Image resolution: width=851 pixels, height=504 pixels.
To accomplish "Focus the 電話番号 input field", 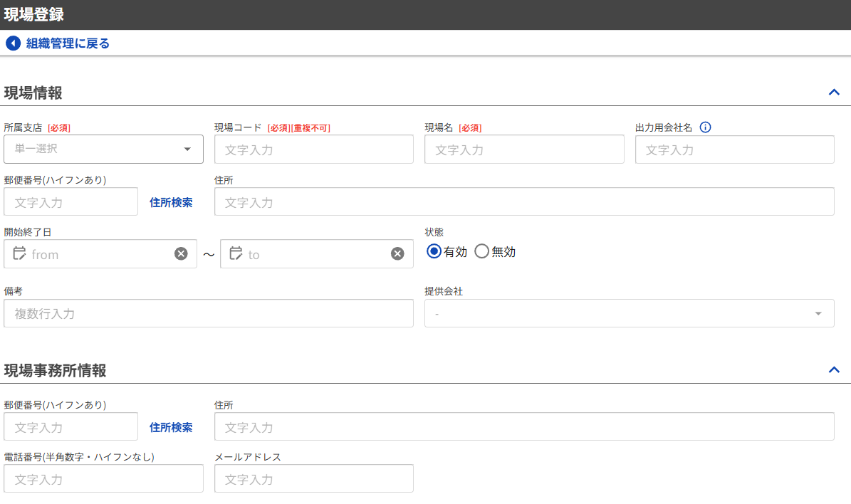I will pyautogui.click(x=103, y=479).
